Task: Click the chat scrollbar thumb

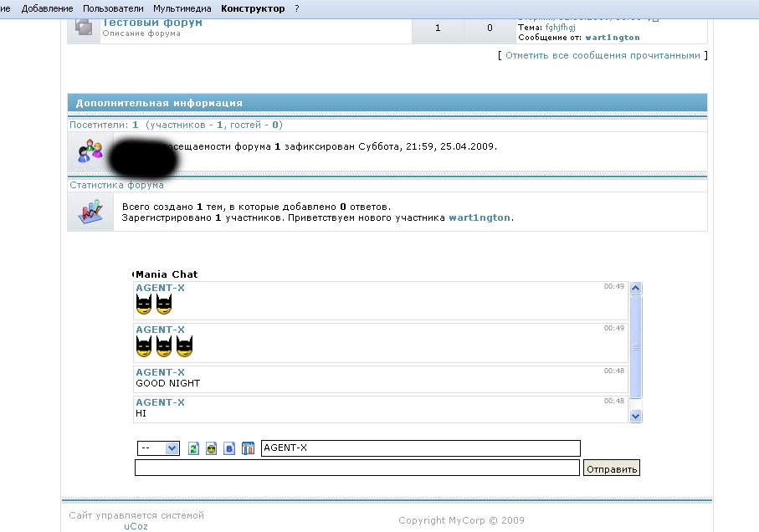Action: pos(635,347)
